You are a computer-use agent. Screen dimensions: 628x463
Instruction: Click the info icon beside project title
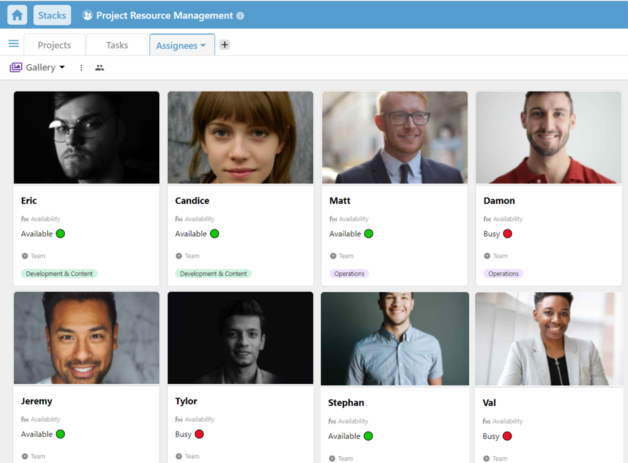coord(240,16)
